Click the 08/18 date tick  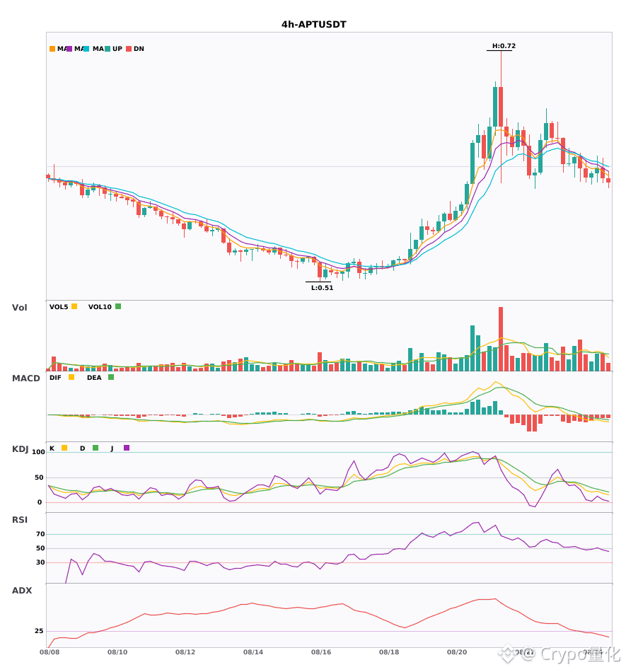pos(389,652)
